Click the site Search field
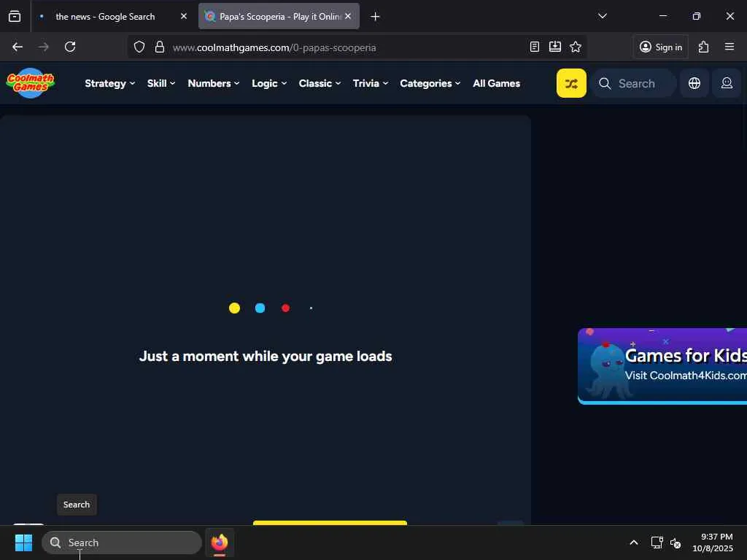The image size is (747, 560). click(x=634, y=83)
